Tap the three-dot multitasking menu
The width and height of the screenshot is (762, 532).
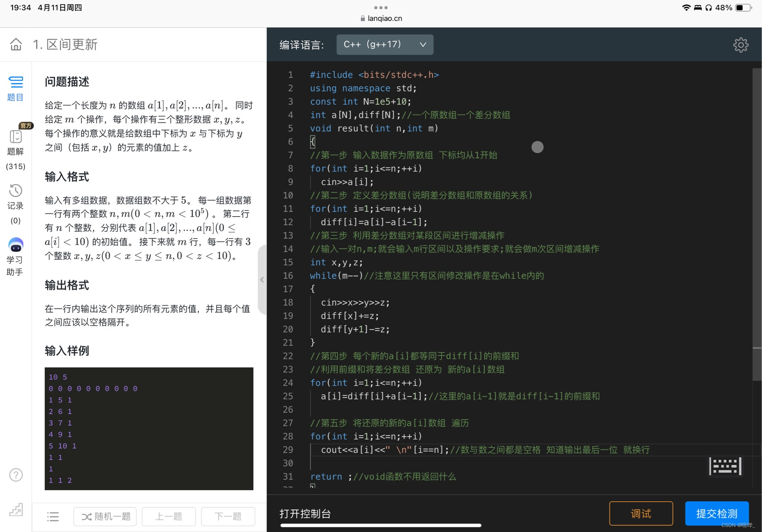coord(381,7)
